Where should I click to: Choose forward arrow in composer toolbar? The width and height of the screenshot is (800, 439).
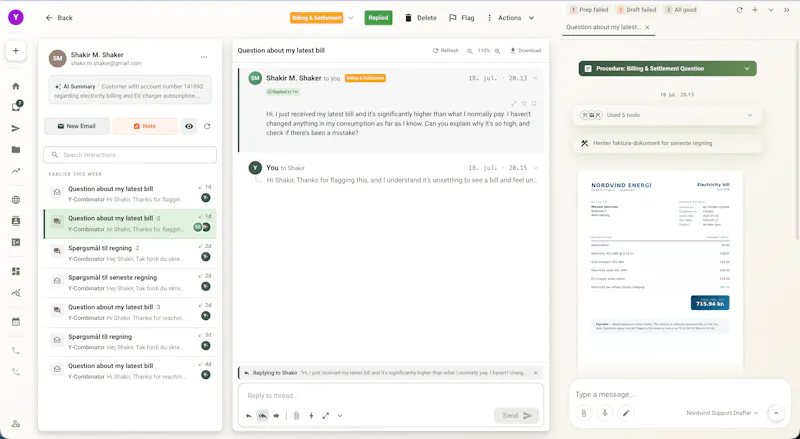pyautogui.click(x=276, y=416)
